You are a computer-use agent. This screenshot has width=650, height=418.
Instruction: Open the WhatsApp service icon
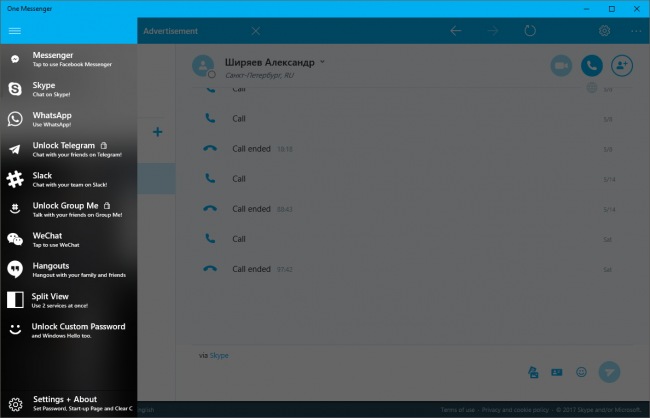coord(15,119)
